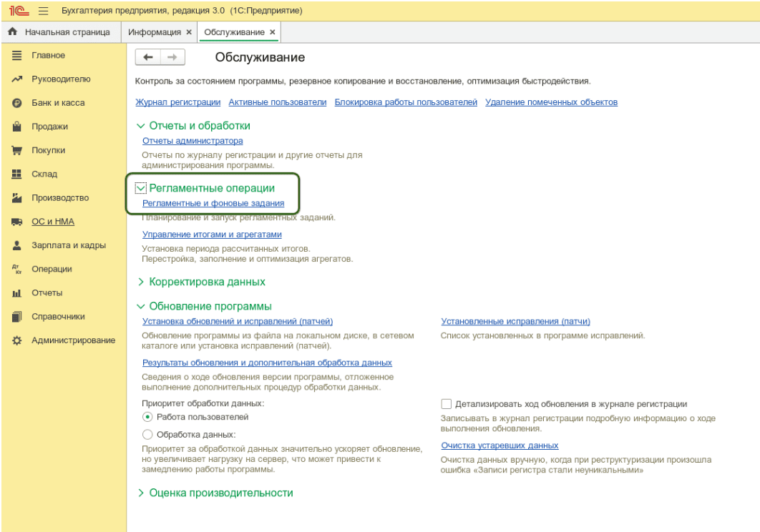Click the Главное section icon
Image resolution: width=760 pixels, height=532 pixels.
tap(16, 55)
